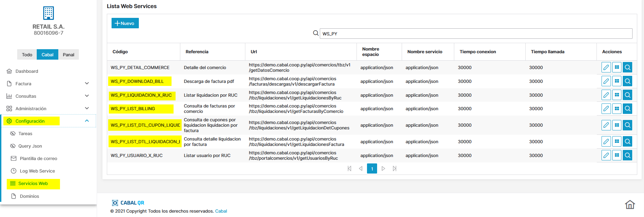This screenshot has height=217, width=644.
Task: Click the Nuevo button
Action: click(x=125, y=23)
